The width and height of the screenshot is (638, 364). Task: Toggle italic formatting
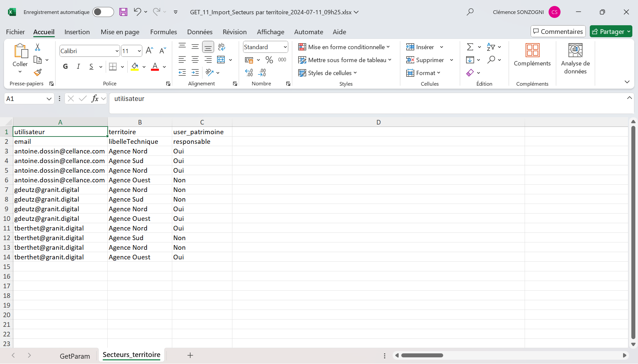[78, 67]
